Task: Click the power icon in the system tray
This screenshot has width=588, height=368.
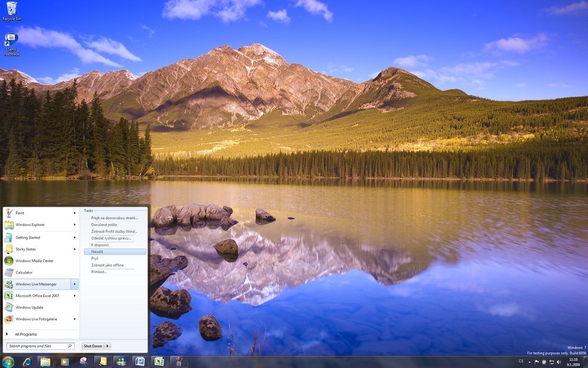Action: tap(544, 362)
